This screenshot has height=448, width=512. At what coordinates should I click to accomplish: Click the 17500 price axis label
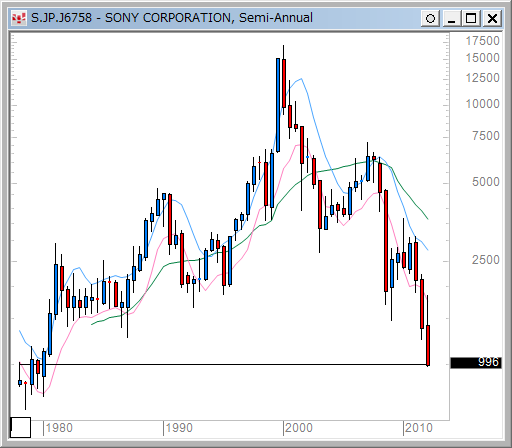pyautogui.click(x=482, y=41)
